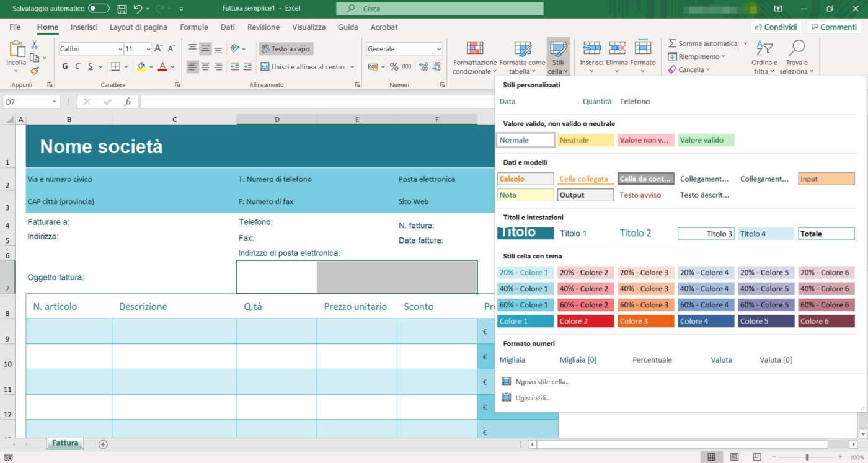Open the Formule ribbon tab
Viewport: 868px width, 463px height.
tap(193, 27)
